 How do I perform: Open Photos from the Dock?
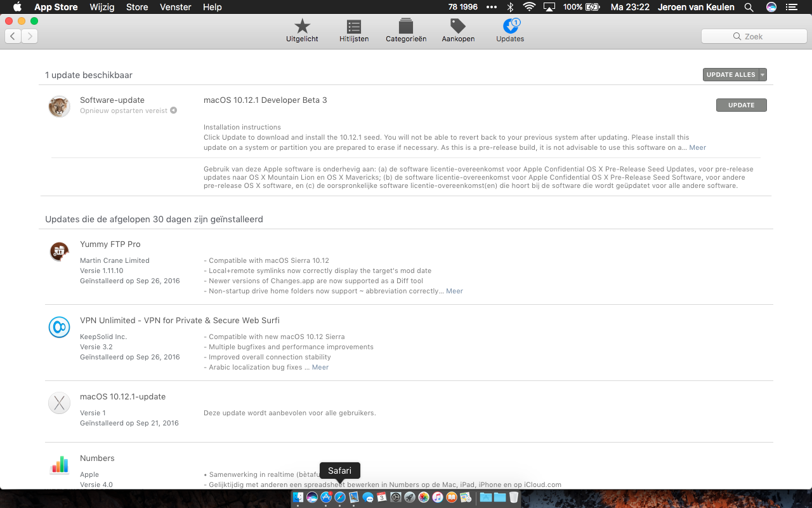point(424,497)
